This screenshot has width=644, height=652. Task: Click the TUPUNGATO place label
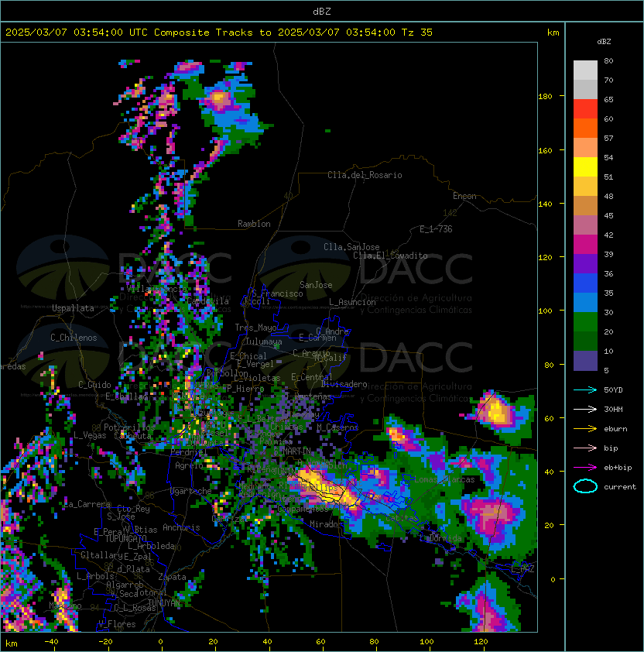pyautogui.click(x=125, y=538)
